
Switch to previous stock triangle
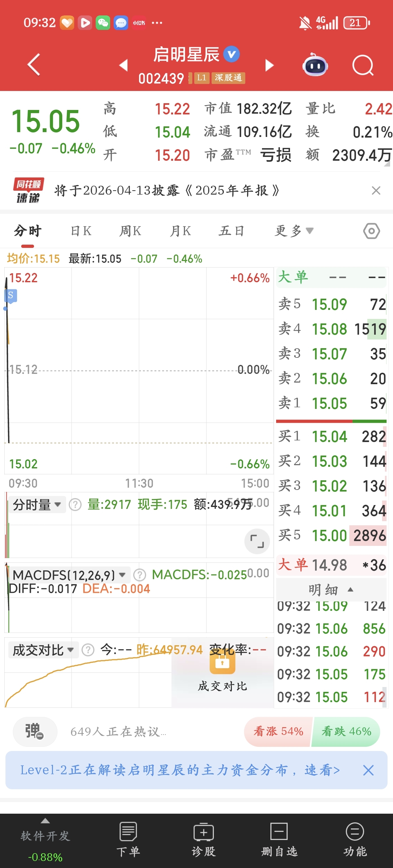(x=124, y=65)
